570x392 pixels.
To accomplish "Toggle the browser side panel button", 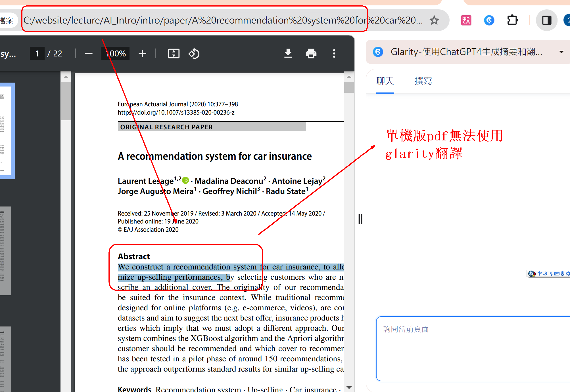I will pyautogui.click(x=546, y=20).
